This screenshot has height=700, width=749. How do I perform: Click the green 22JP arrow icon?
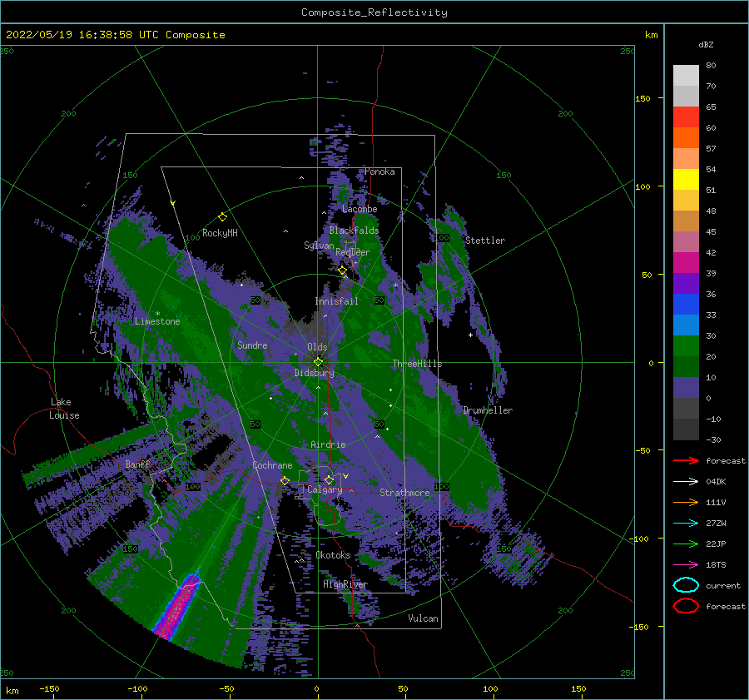coord(686,544)
